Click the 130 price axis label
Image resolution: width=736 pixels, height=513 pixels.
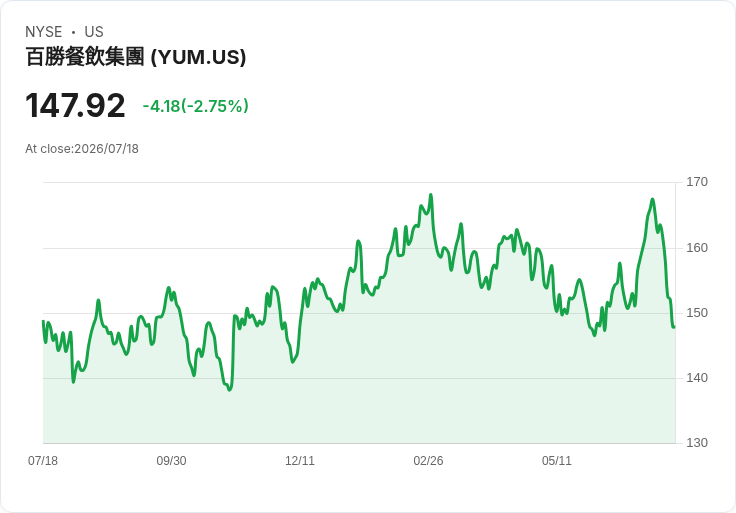697,443
